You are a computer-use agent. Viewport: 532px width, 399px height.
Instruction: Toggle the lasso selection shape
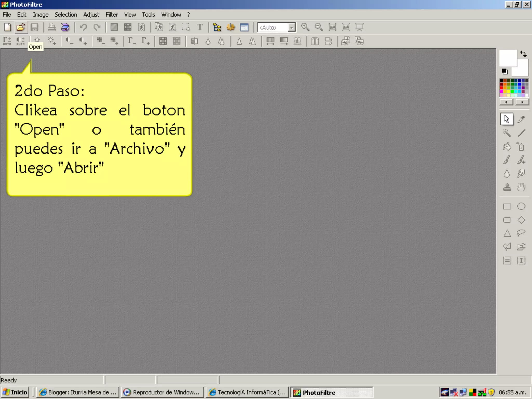pos(521,233)
